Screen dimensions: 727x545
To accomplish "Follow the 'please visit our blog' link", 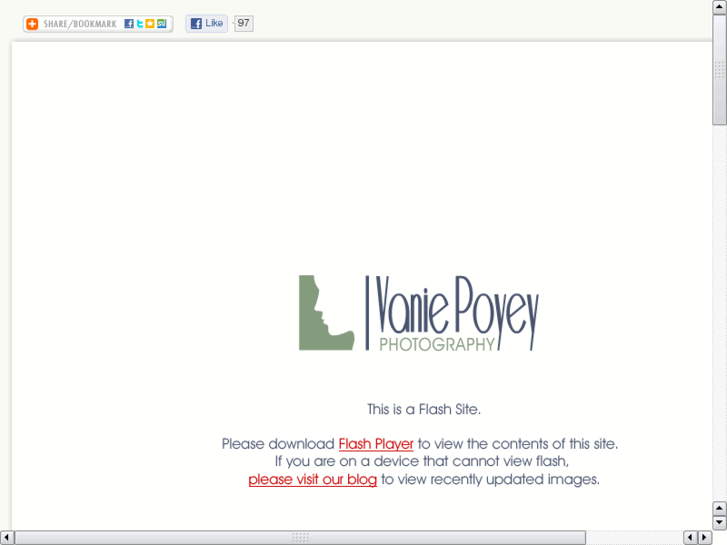I will coord(312,479).
